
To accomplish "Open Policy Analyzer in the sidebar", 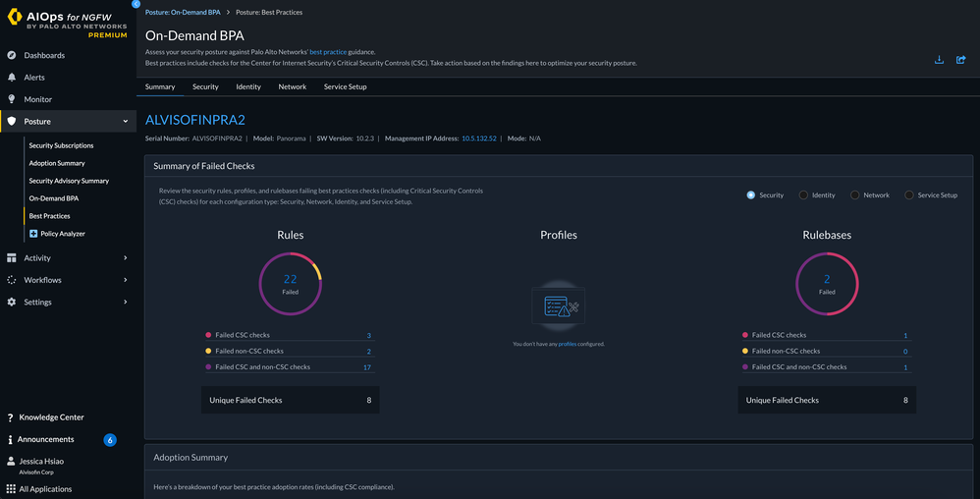I will 62,234.
